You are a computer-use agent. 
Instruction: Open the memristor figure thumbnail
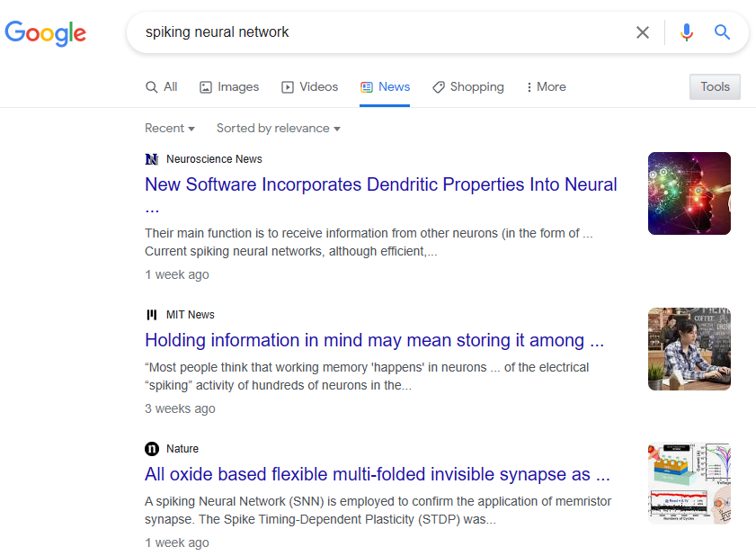click(689, 483)
